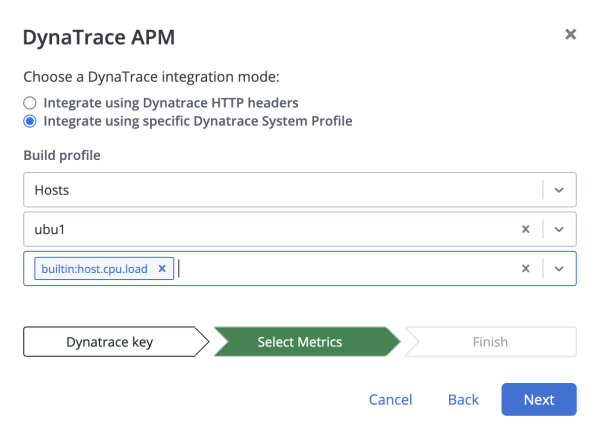Expand the ubu1 dropdown arrow

[x=559, y=229]
